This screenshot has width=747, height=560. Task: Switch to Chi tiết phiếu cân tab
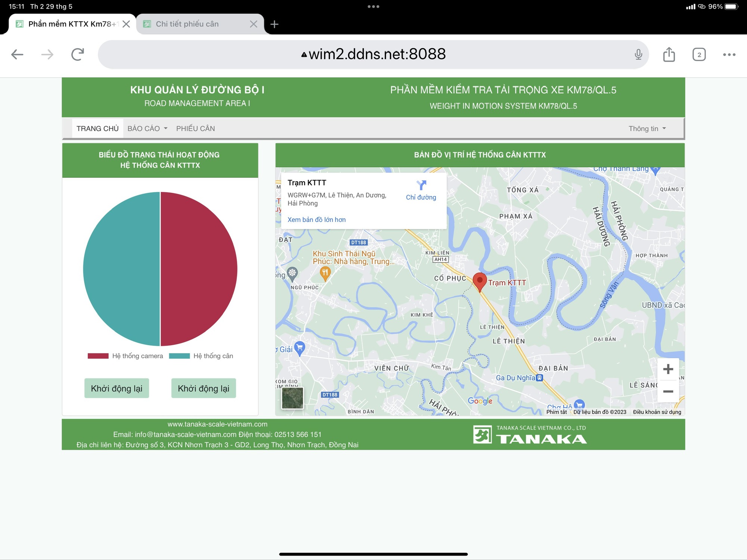(x=187, y=24)
